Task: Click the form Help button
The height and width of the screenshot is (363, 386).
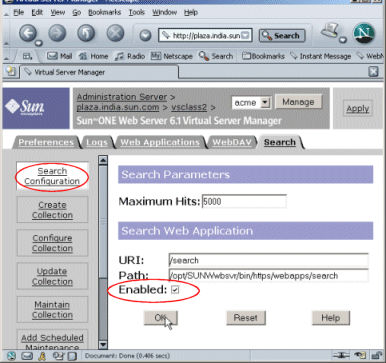Action: tap(331, 318)
